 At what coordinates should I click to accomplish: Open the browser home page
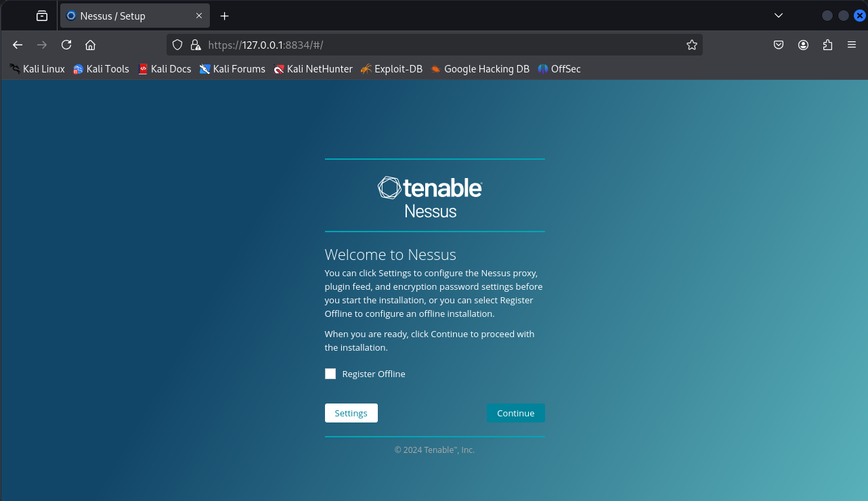pyautogui.click(x=90, y=45)
